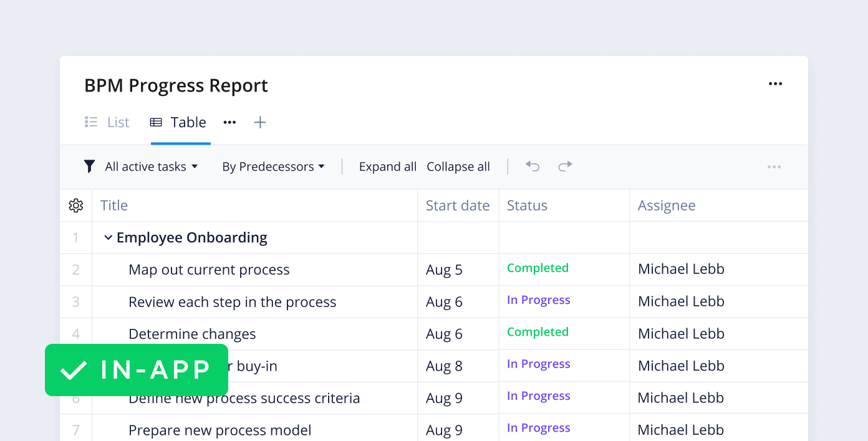Open the By Predecessors dropdown
Screen dimensions: 868x441
pyautogui.click(x=274, y=166)
